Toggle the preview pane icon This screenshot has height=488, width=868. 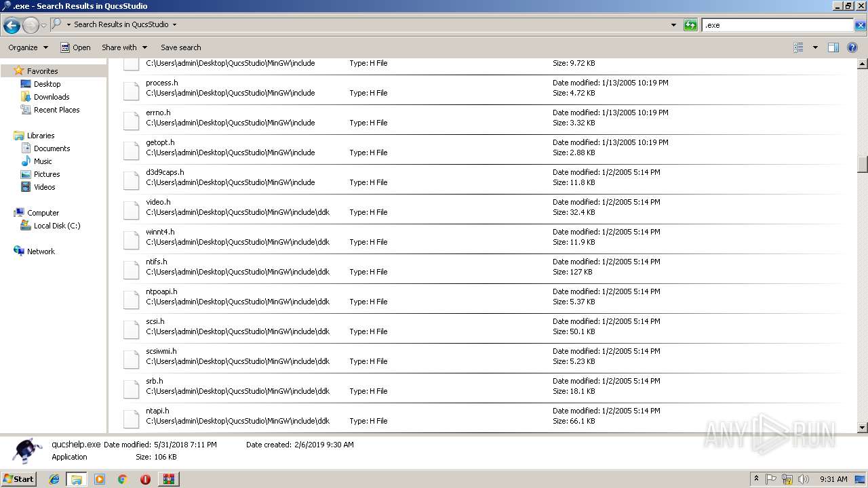pos(833,47)
